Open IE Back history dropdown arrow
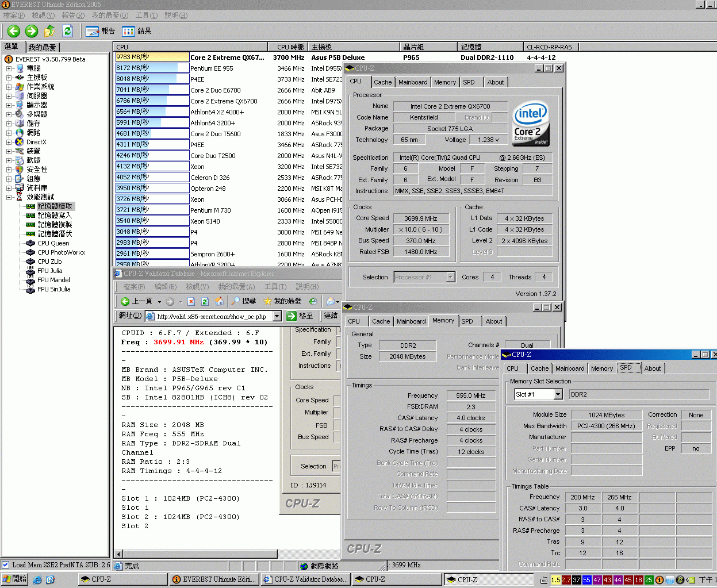This screenshot has height=588, width=717. [x=159, y=301]
